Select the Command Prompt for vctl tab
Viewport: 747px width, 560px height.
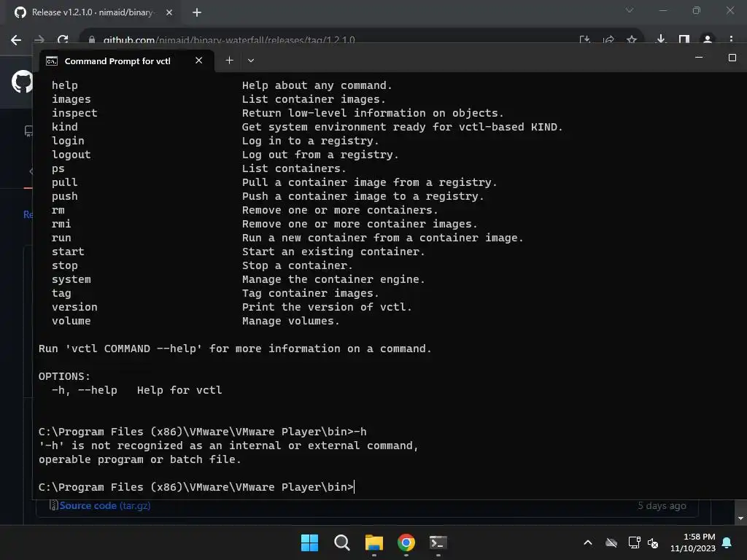tap(127, 61)
